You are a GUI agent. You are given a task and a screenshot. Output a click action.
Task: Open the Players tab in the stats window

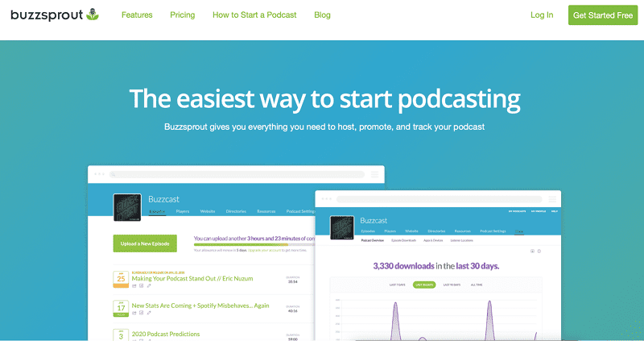coord(390,231)
